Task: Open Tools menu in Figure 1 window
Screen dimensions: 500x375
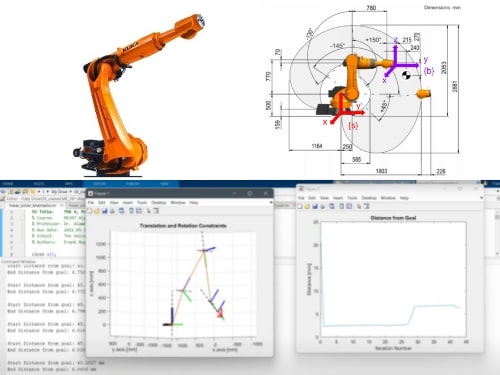Action: click(x=142, y=202)
